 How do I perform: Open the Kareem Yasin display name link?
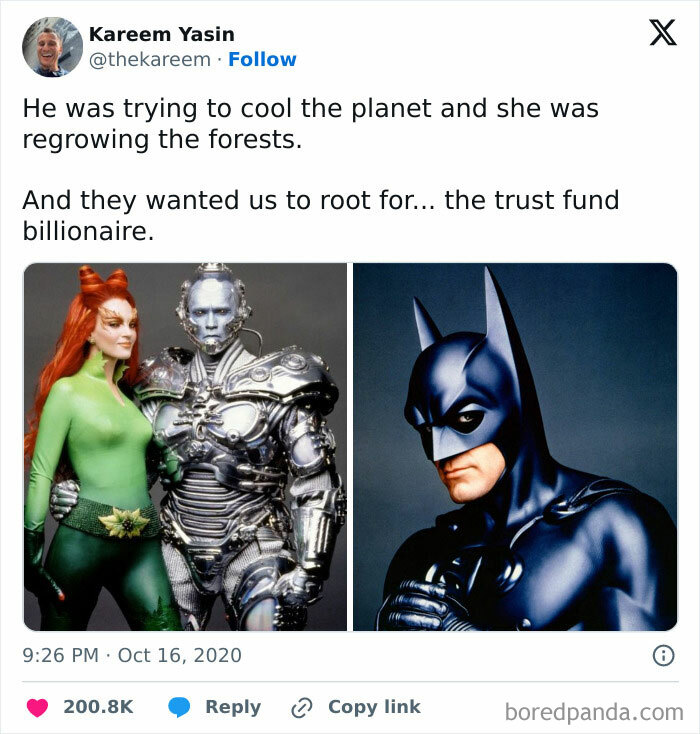(x=161, y=34)
